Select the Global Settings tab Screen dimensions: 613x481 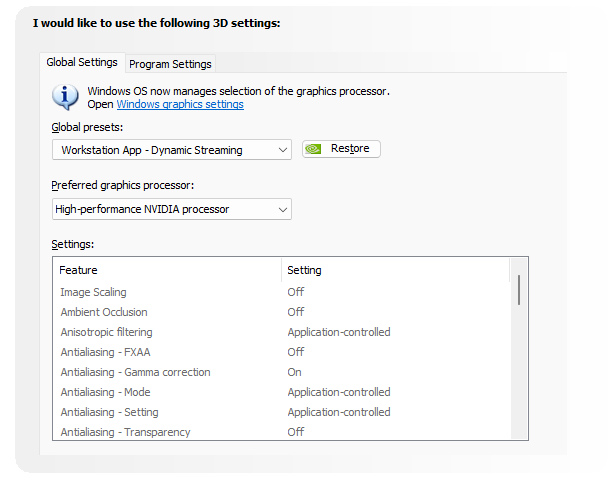click(82, 62)
